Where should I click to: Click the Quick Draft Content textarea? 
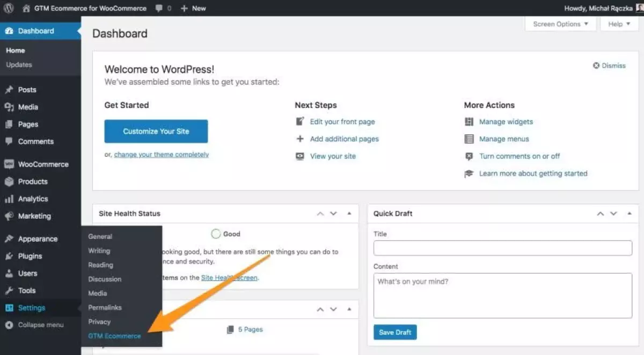(503, 295)
